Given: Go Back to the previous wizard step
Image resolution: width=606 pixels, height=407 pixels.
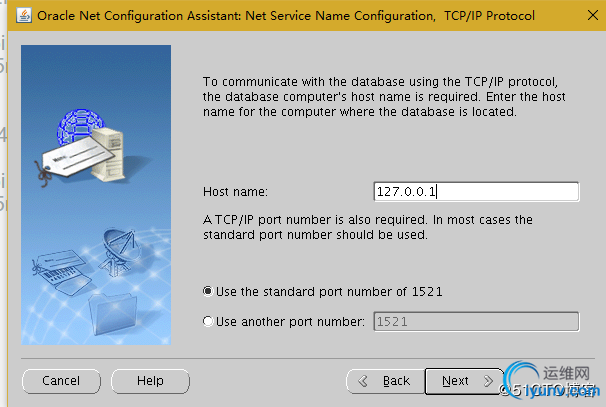Looking at the screenshot, I should 385,381.
